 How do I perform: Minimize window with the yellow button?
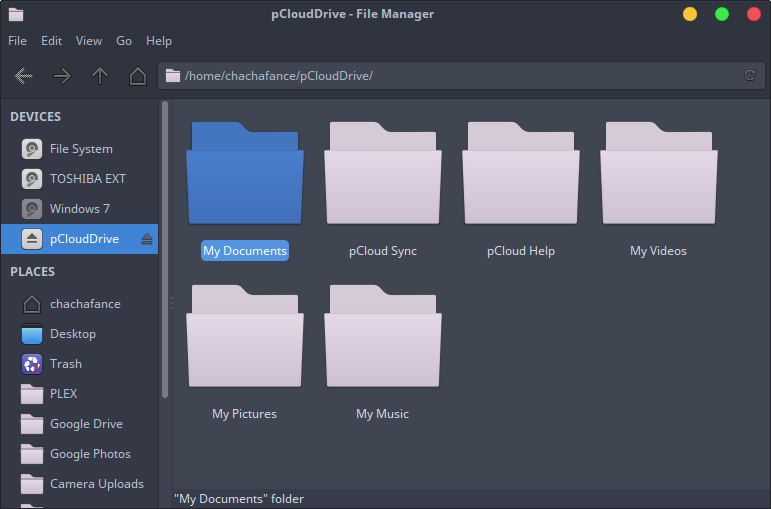click(x=690, y=14)
